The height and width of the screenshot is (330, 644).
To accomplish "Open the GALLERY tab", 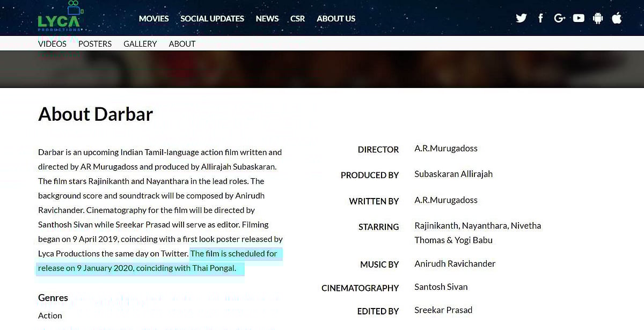I will coord(140,44).
